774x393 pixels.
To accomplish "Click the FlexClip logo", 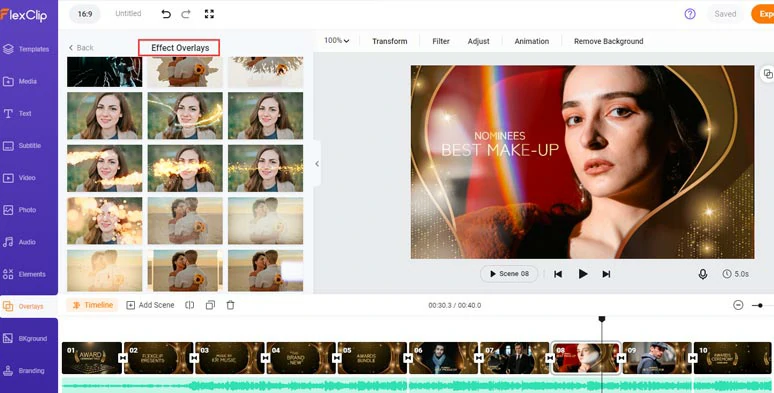I will [x=24, y=15].
